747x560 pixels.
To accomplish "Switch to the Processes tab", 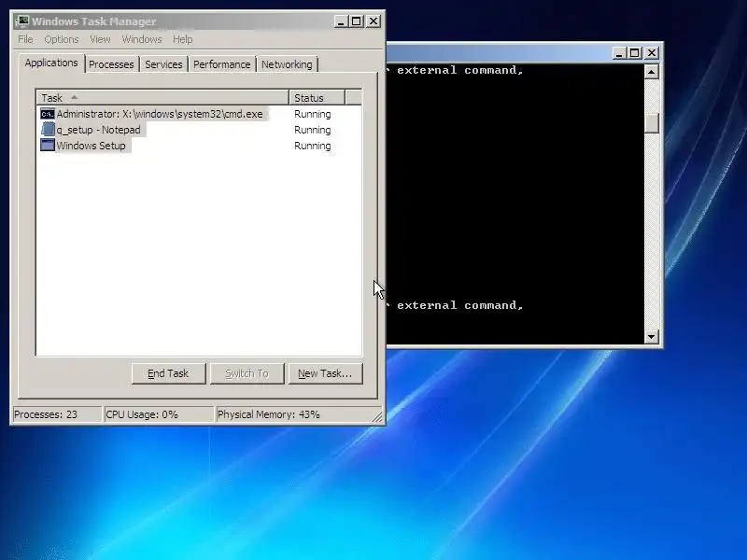I will 111,64.
